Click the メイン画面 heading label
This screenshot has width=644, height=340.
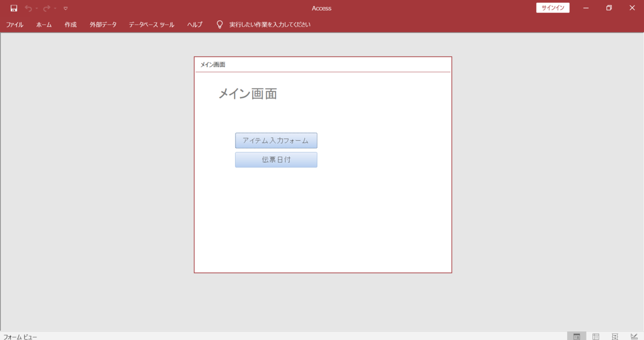(x=247, y=94)
